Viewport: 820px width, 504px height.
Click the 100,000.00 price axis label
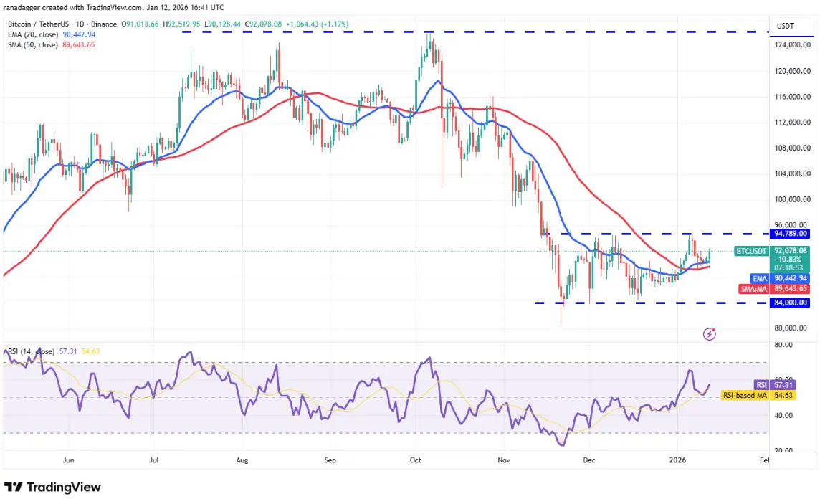(x=792, y=199)
